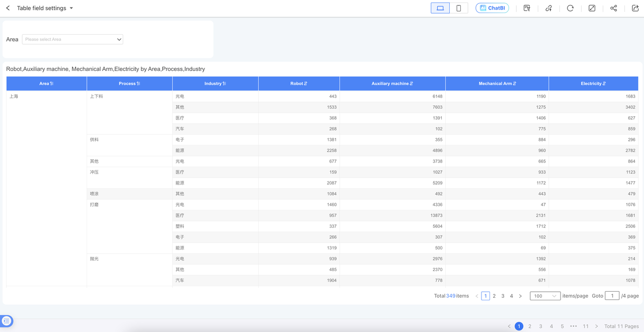Screen dimensions: 644x332
Task: Jump ahead using footer ellipsis
Action: [574, 326]
